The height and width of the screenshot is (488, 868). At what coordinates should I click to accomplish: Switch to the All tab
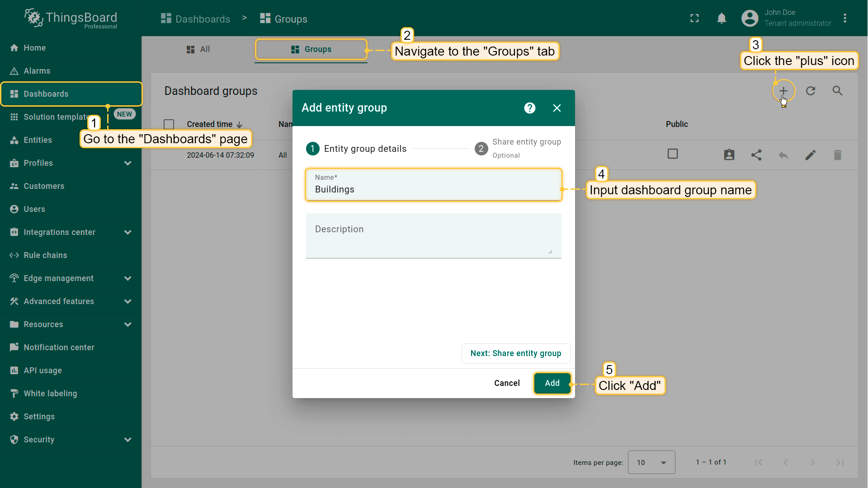[198, 49]
